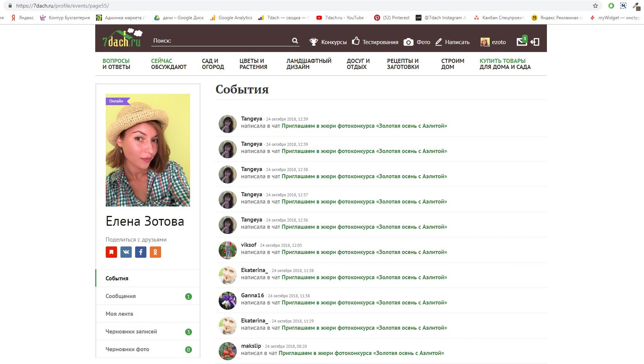644x364 pixels.
Task: Click Елена Зотова profile photo
Action: [x=148, y=150]
